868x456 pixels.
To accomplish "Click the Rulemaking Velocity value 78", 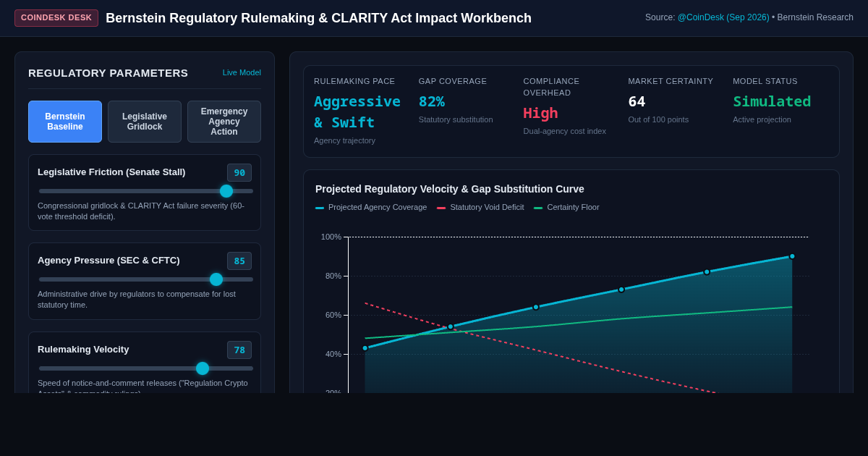I will (x=239, y=350).
